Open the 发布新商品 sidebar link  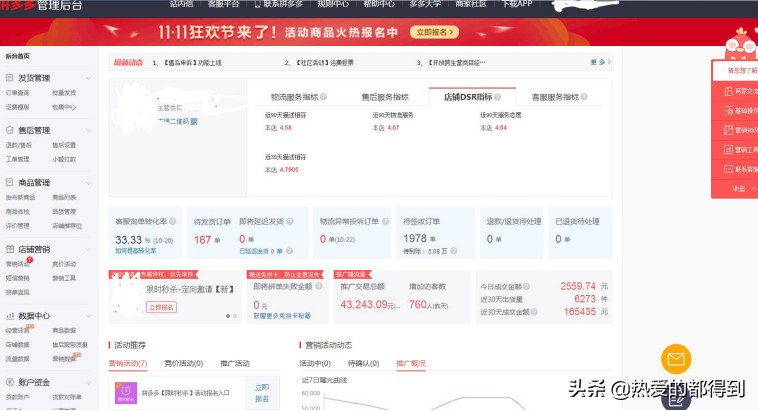coord(20,197)
